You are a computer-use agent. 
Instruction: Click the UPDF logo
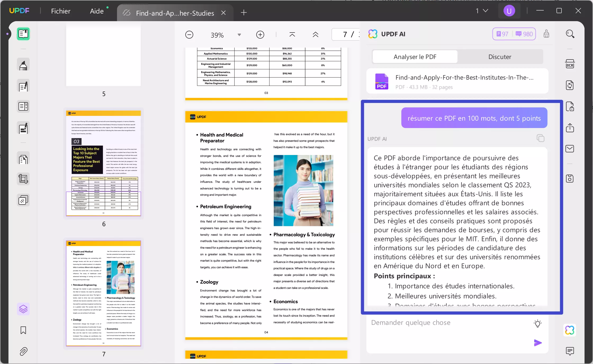[19, 11]
